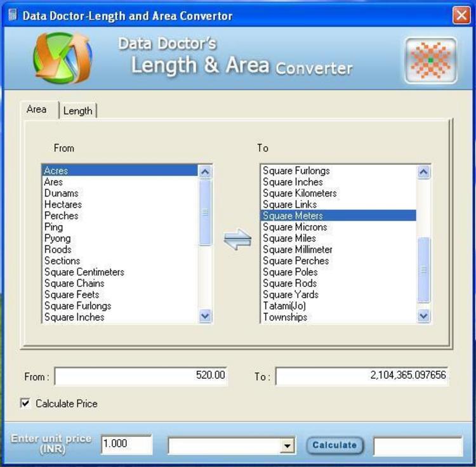Click the From value input field
The width and height of the screenshot is (476, 467).
point(141,376)
